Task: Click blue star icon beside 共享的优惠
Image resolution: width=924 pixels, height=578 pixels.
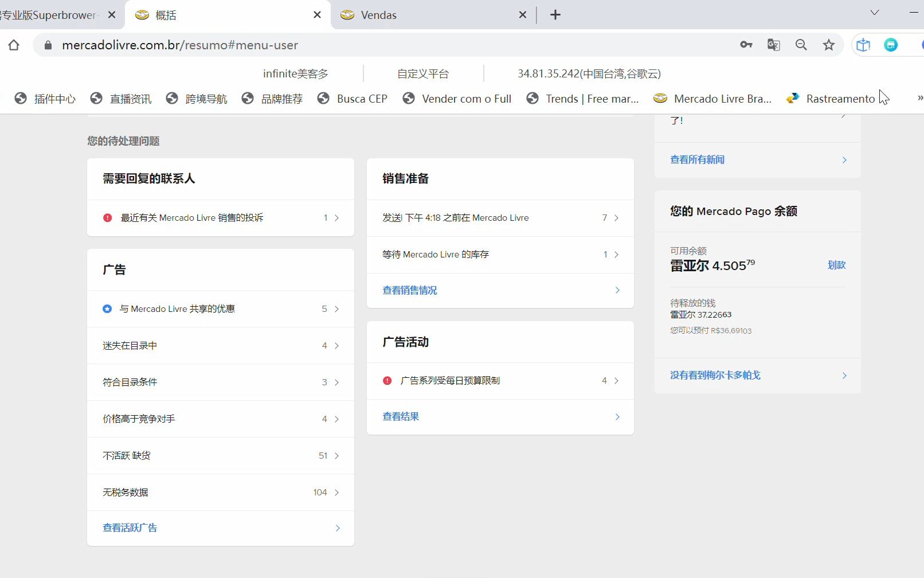Action: tap(107, 309)
